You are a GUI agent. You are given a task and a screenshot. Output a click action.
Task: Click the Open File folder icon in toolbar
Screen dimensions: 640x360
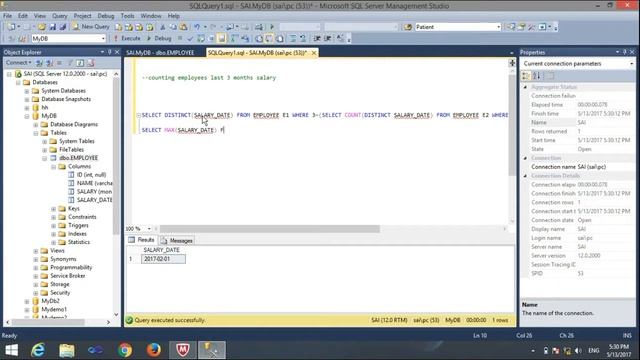coord(42,27)
